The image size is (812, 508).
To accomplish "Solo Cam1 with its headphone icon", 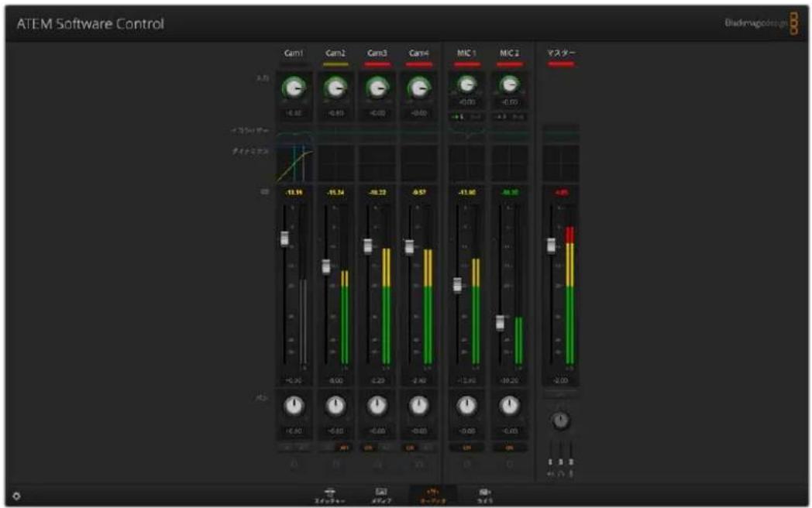I will (x=294, y=464).
